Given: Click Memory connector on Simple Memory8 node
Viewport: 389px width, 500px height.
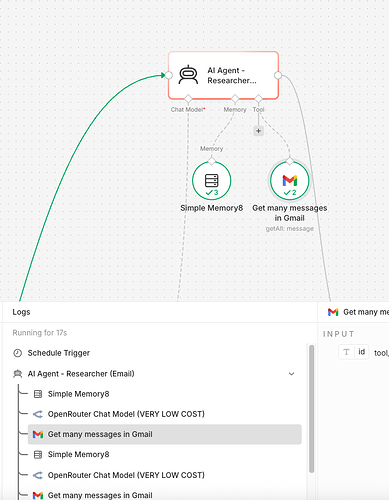Looking at the screenshot, I should click(212, 161).
